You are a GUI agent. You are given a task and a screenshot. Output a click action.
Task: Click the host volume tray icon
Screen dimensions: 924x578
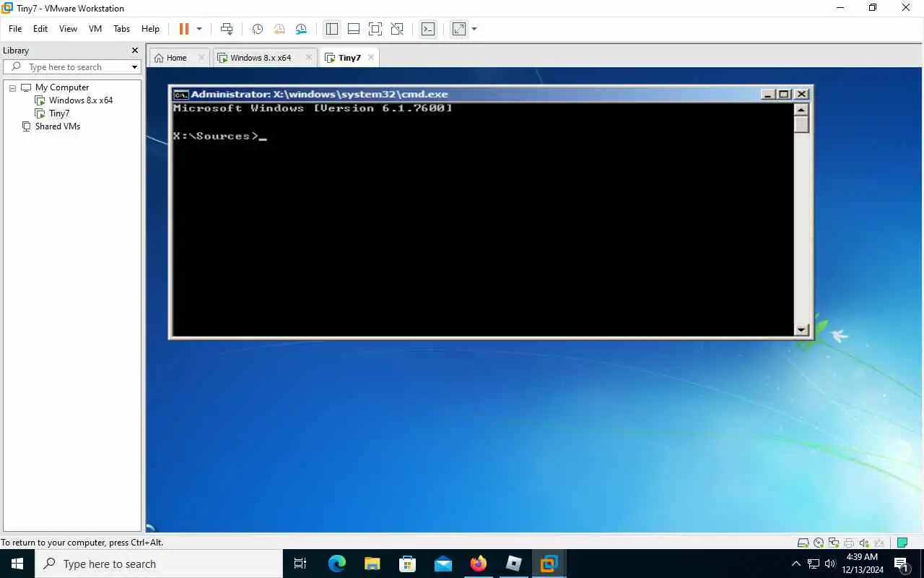tap(830, 564)
